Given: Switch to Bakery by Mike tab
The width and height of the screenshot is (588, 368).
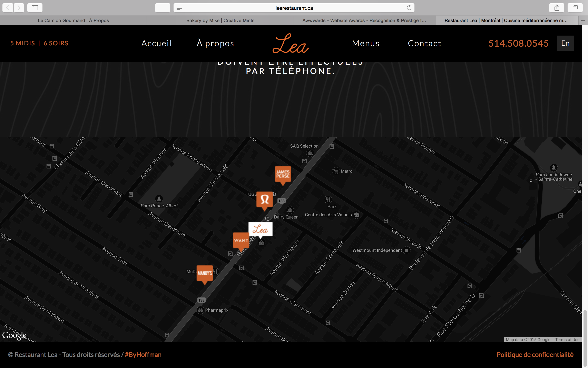Looking at the screenshot, I should click(x=220, y=20).
